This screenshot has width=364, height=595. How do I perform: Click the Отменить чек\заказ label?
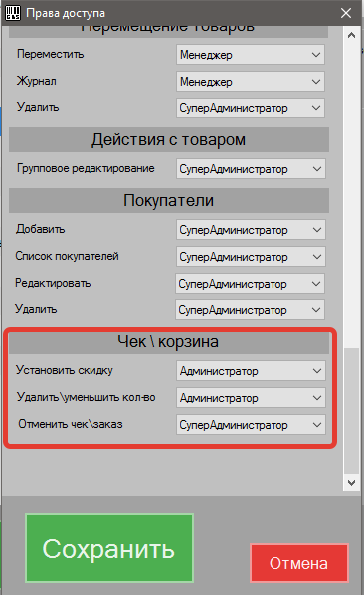pyautogui.click(x=71, y=424)
